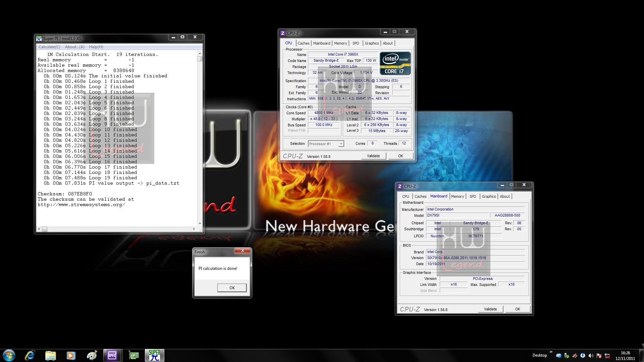Open the Calculate(C) menu in Super PI
This screenshot has width=644, height=362.
click(49, 47)
